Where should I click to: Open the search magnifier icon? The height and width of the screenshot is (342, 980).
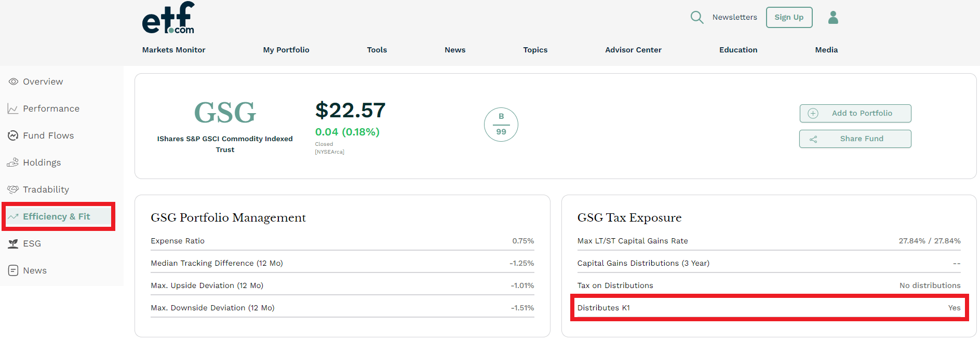click(697, 18)
